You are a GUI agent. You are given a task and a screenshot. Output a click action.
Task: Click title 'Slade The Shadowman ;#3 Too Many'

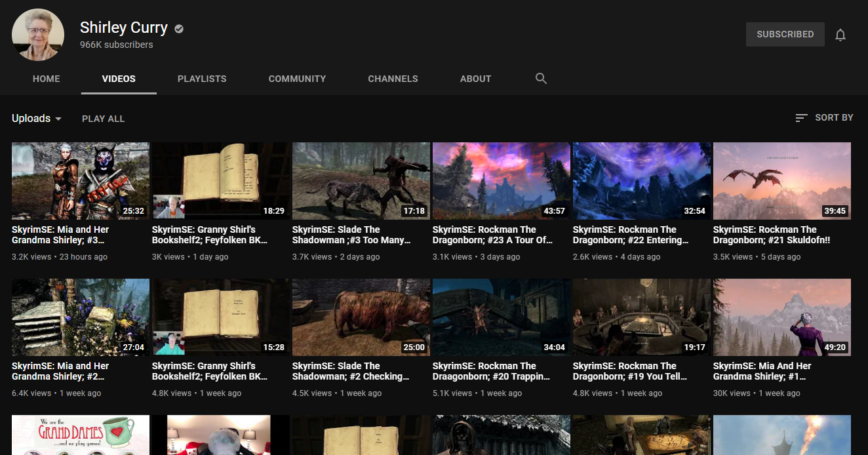click(352, 235)
